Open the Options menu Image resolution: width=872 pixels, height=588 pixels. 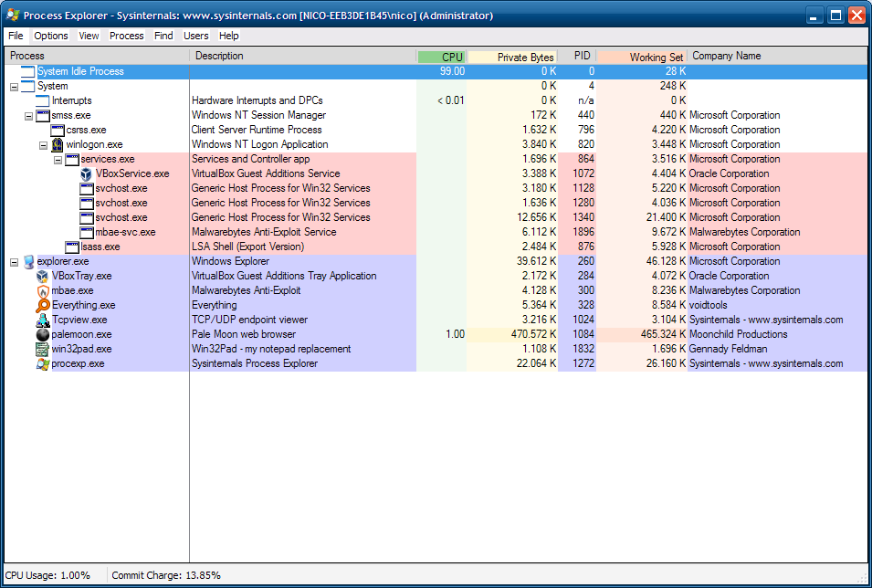50,36
